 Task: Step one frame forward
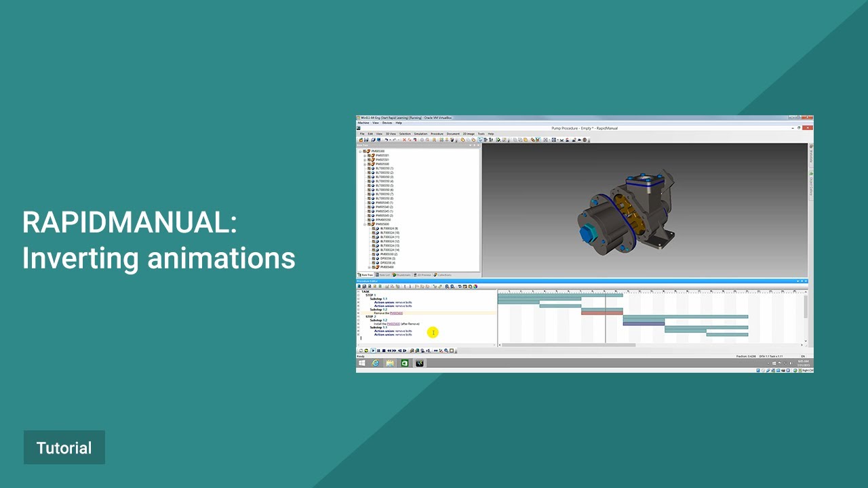(405, 350)
